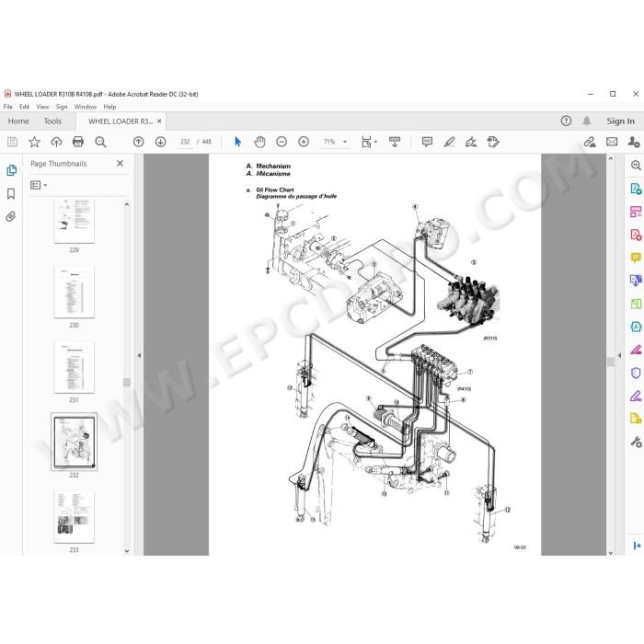Open the sign document pen icon

pos(471,142)
